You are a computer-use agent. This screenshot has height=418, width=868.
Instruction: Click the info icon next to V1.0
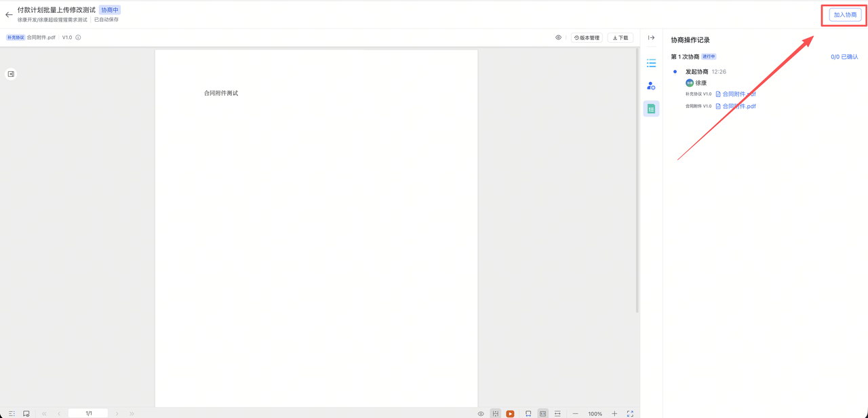point(78,38)
